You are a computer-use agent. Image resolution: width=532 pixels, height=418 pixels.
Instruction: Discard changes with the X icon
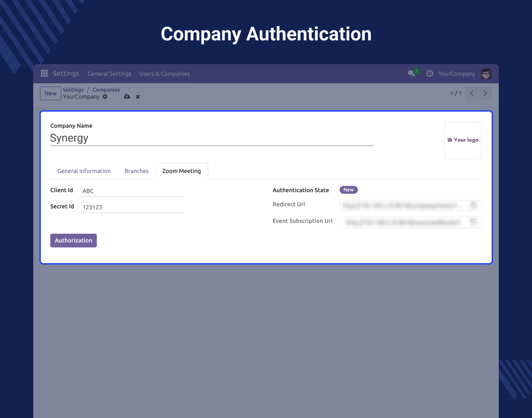tap(138, 97)
